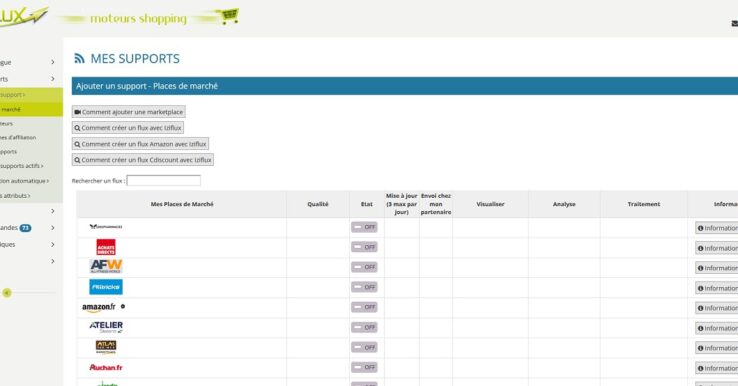Open the 'attributs' sidebar submenu item

pyautogui.click(x=16, y=196)
